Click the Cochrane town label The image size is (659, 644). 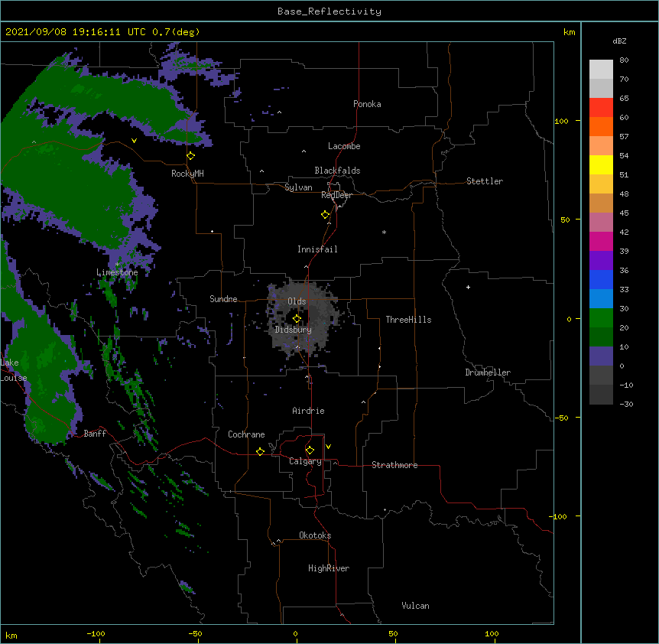pos(246,434)
